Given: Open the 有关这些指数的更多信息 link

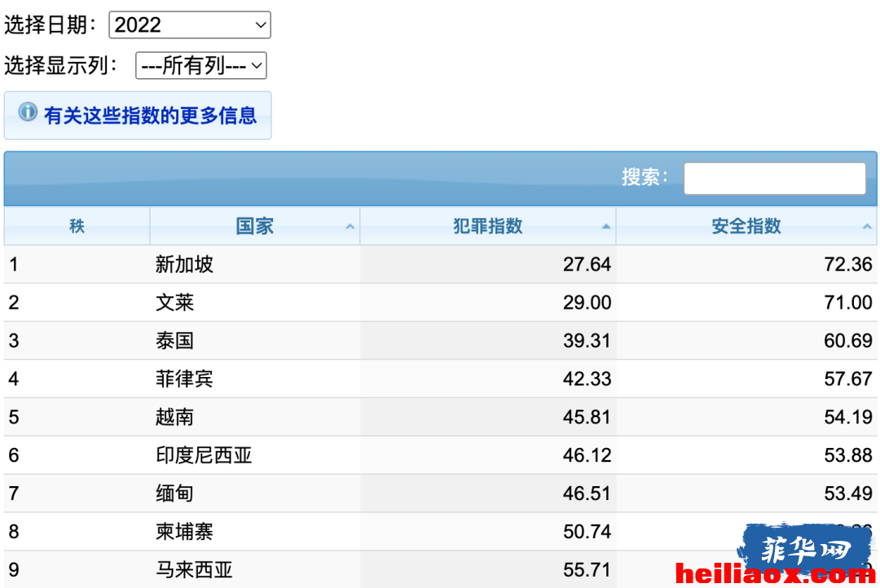Looking at the screenshot, I should tap(151, 116).
